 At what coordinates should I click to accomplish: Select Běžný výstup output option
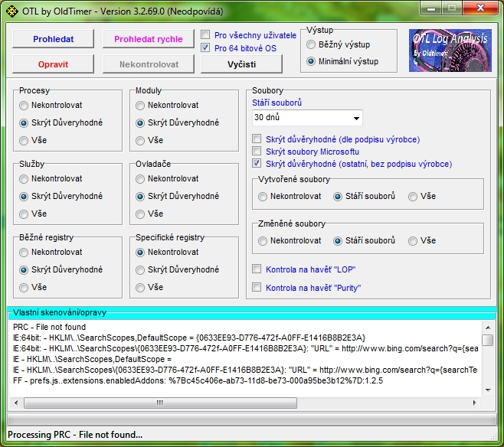click(x=311, y=45)
